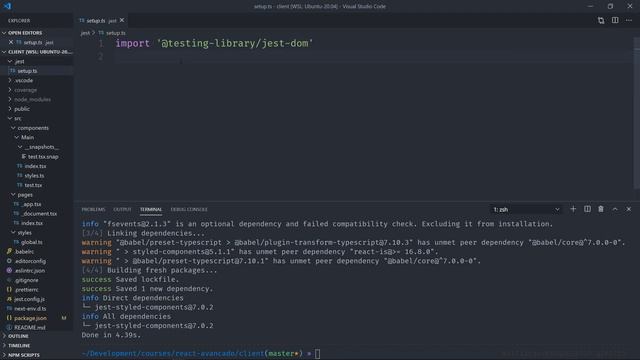Click line number 2 in the gutter
This screenshot has width=640, height=360.
point(100,56)
